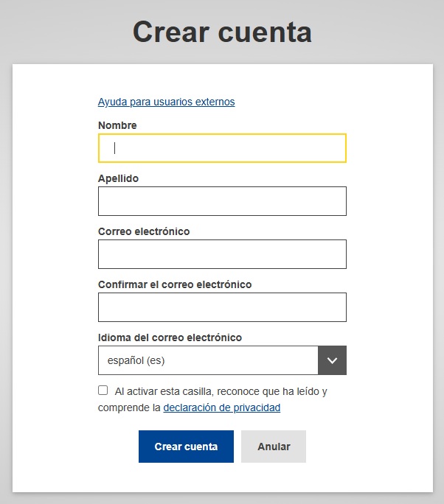Click the 'Correo electrónico' label text

click(x=144, y=231)
